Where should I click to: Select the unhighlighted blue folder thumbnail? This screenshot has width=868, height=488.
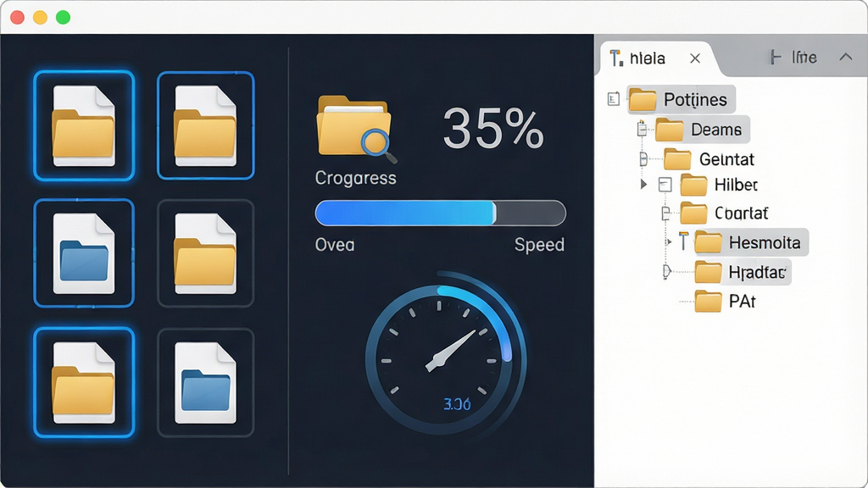point(206,382)
